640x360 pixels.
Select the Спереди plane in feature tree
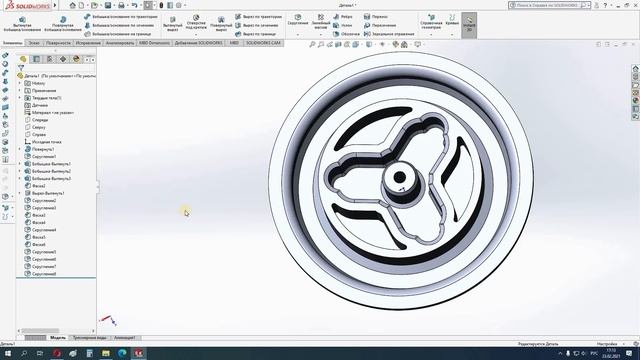point(36,120)
